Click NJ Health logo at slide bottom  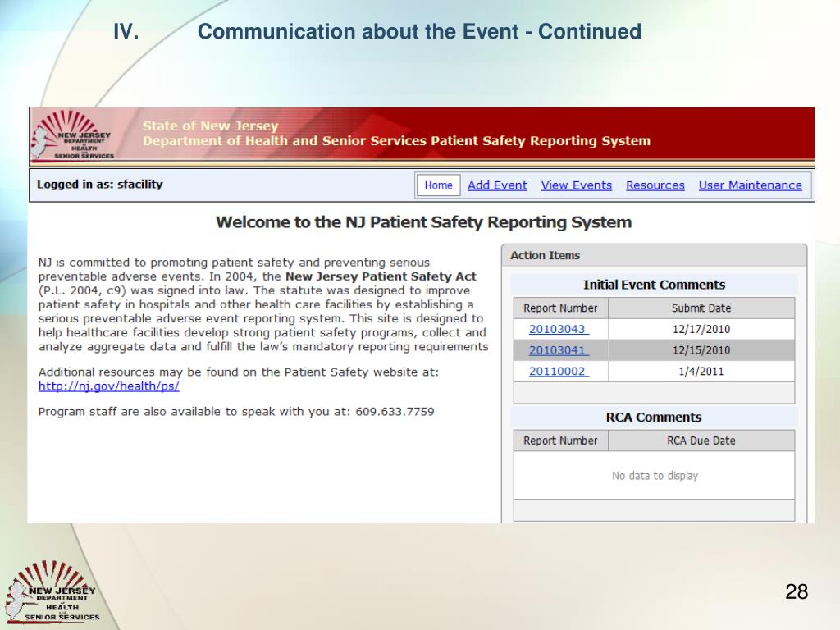point(52,591)
